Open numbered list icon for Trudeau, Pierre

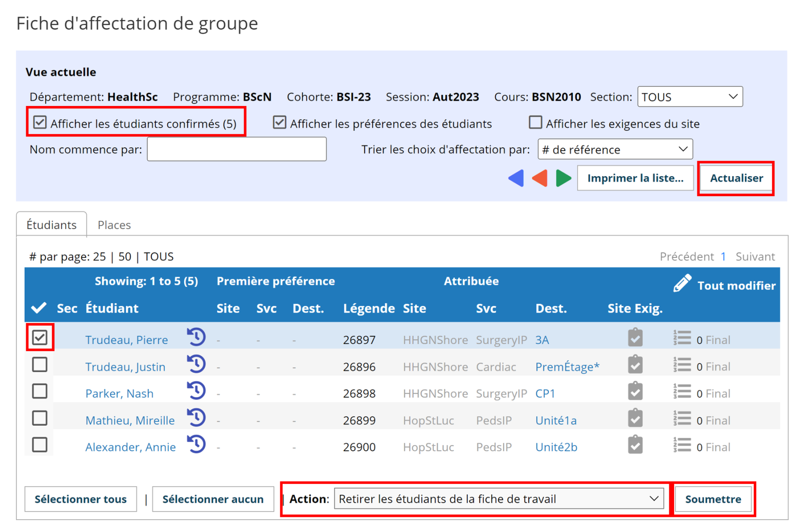(682, 338)
